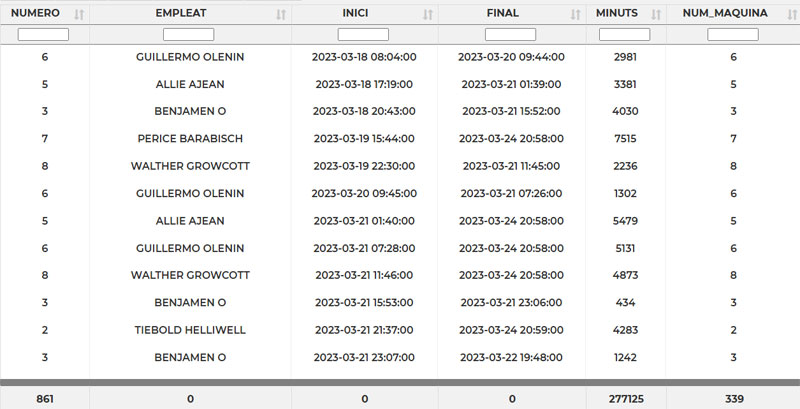The image size is (800, 409).
Task: Click the sort arrows beside EMPLEAT header
Action: (x=280, y=14)
